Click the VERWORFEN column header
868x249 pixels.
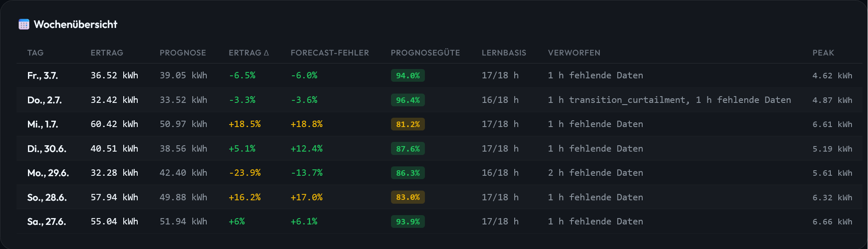(574, 53)
